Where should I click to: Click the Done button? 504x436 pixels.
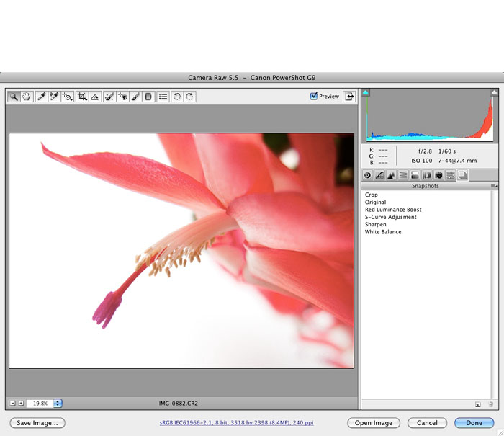coord(474,423)
